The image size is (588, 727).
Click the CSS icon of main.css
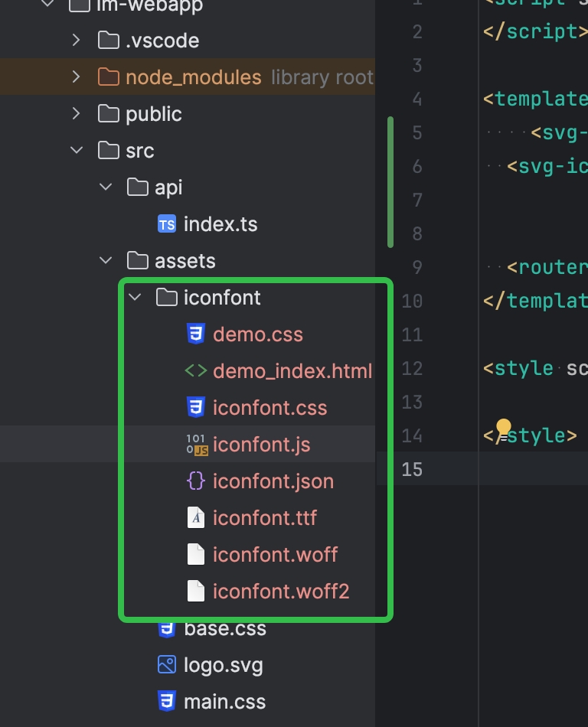pyautogui.click(x=167, y=701)
